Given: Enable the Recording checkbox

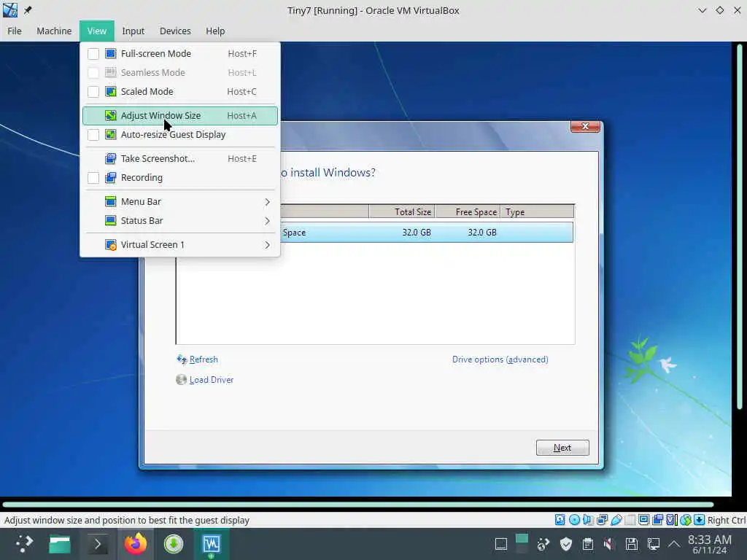Looking at the screenshot, I should [93, 178].
